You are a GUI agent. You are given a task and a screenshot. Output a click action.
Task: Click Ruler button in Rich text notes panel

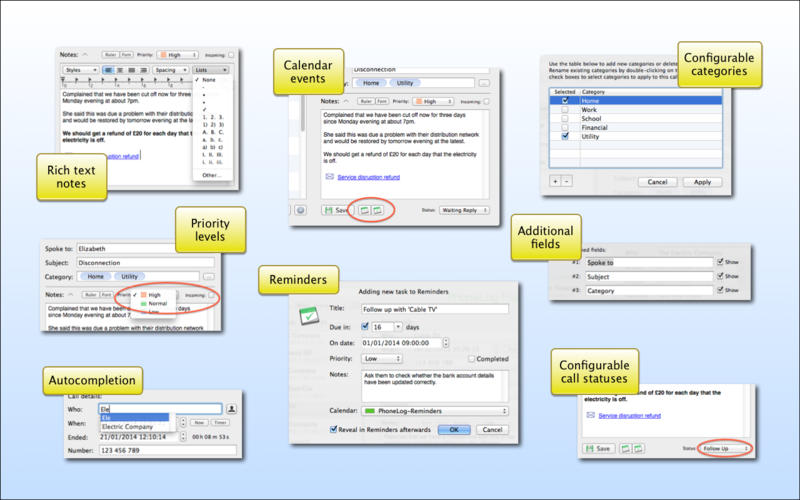110,55
